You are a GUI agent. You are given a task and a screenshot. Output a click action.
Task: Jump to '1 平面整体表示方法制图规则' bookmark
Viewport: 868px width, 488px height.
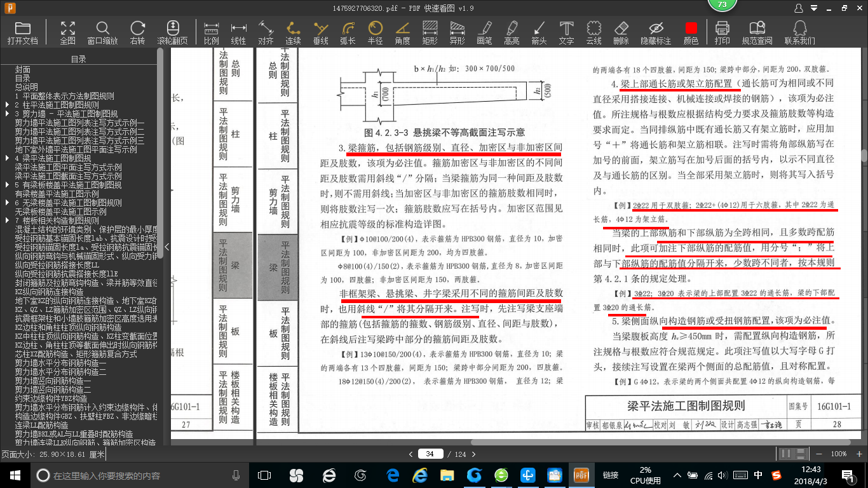click(x=65, y=96)
